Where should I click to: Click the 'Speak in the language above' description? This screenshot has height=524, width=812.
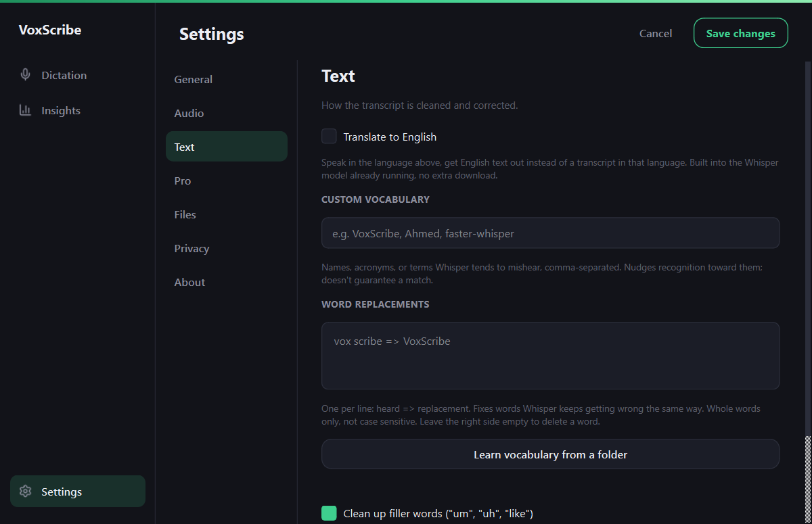tap(549, 169)
